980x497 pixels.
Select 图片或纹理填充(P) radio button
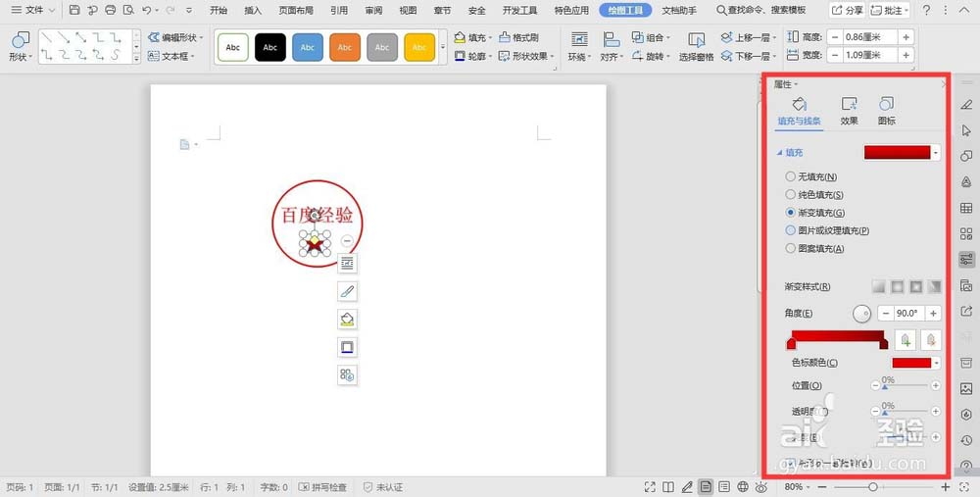pyautogui.click(x=791, y=230)
